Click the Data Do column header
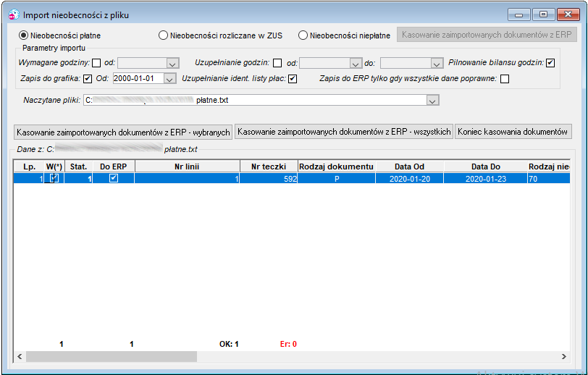Image resolution: width=588 pixels, height=375 pixels. point(486,167)
